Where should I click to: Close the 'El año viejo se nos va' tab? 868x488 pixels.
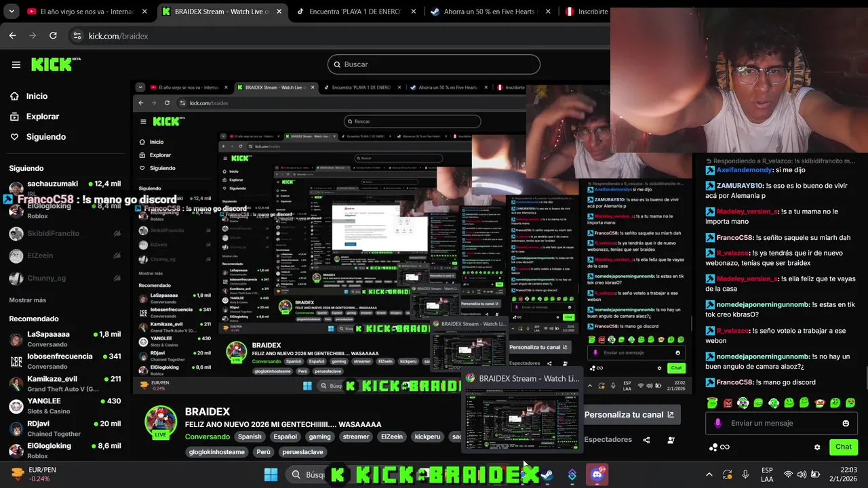click(144, 12)
